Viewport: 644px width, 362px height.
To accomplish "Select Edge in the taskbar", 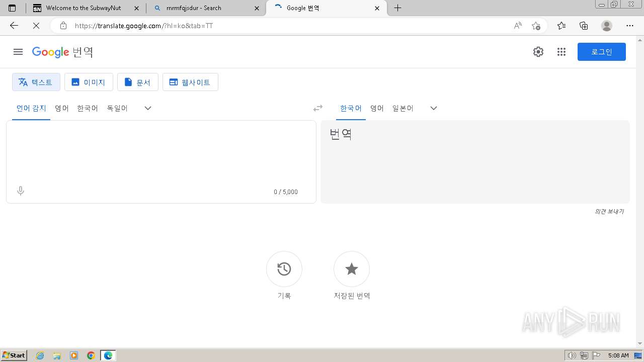I will 108,355.
